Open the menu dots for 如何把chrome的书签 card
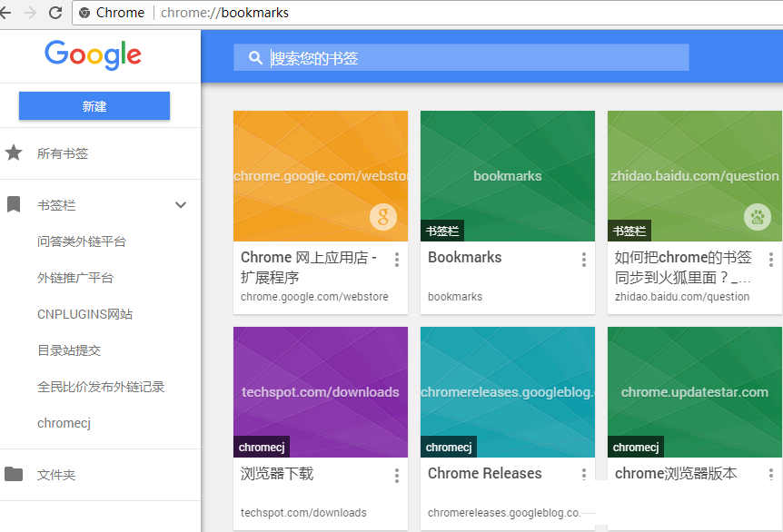This screenshot has width=783, height=532. 771,260
